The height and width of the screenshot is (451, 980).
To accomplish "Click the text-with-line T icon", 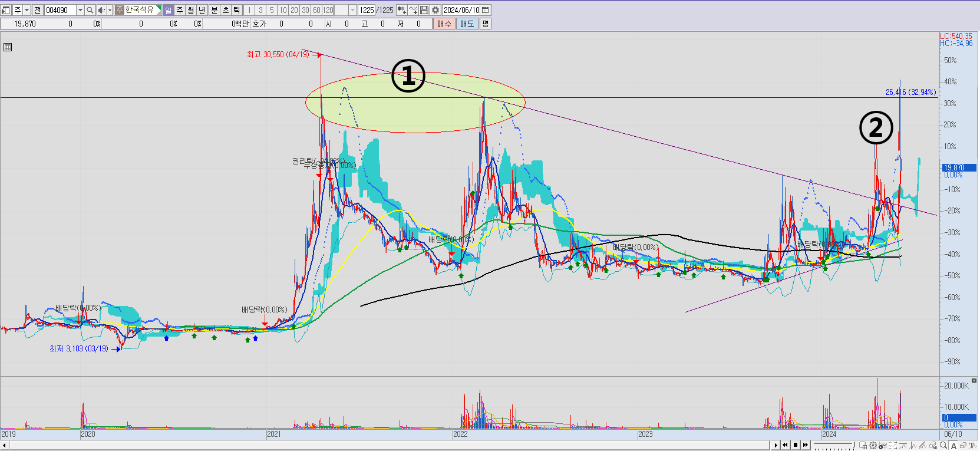I will [x=972, y=445].
